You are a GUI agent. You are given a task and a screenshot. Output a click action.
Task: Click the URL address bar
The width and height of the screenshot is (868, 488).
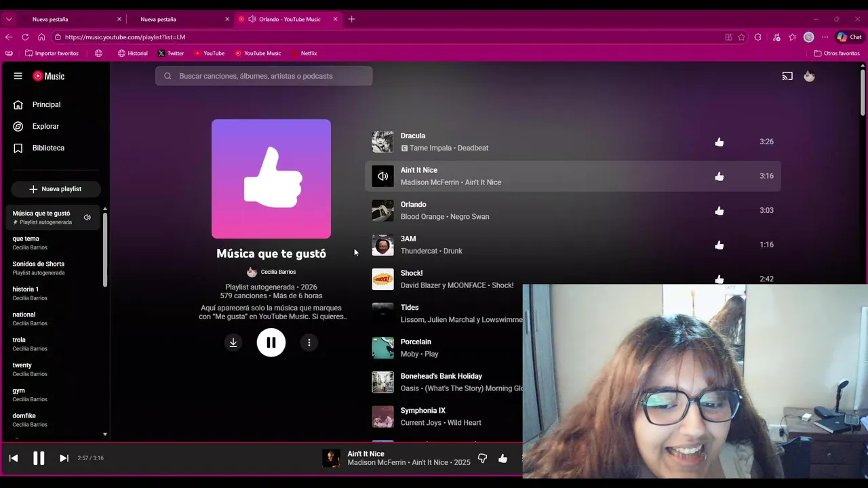tap(387, 37)
